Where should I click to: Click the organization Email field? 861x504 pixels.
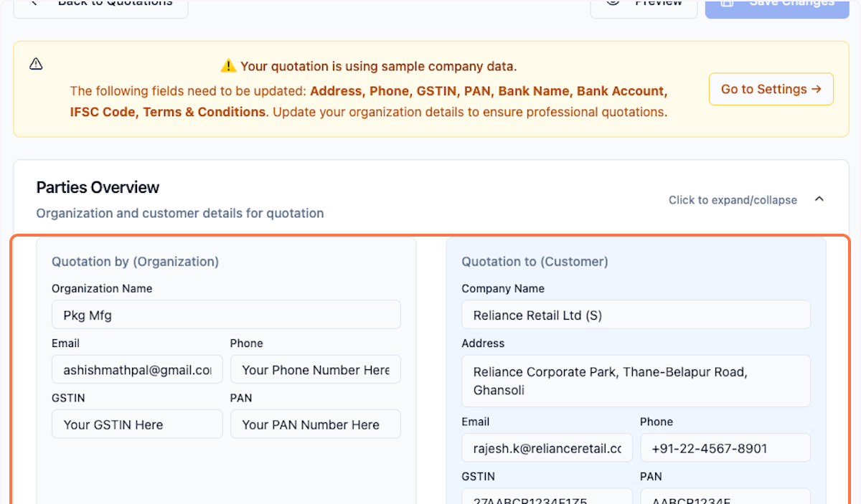click(136, 369)
